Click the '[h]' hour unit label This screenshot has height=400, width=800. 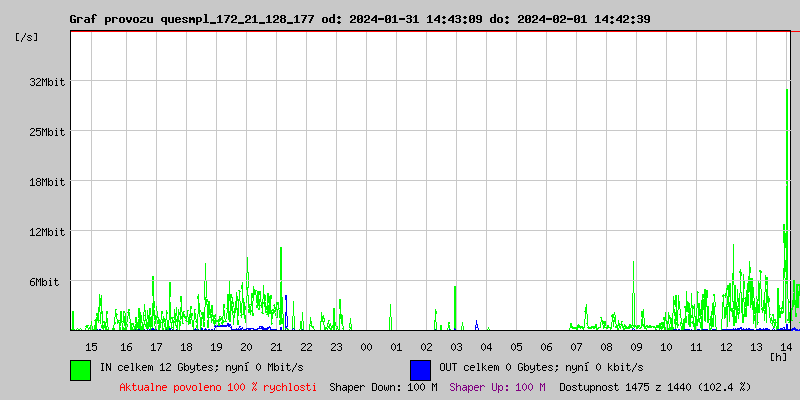[x=778, y=356]
